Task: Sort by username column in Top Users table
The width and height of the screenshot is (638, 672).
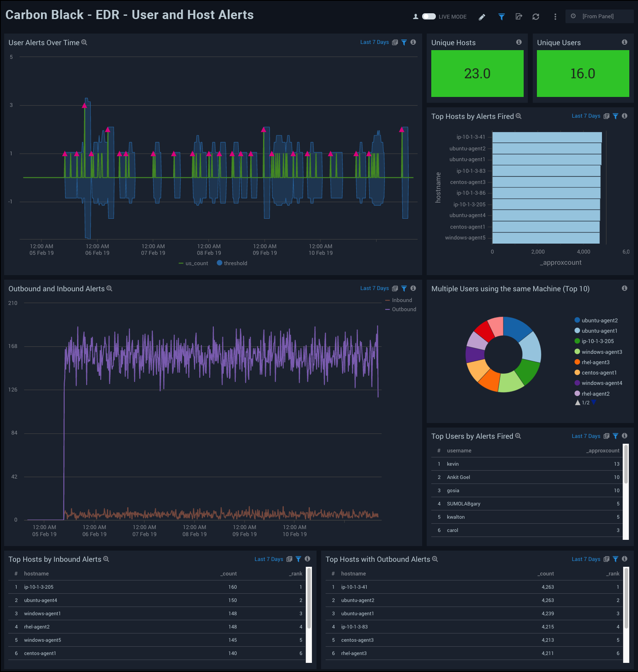Action: 459,451
